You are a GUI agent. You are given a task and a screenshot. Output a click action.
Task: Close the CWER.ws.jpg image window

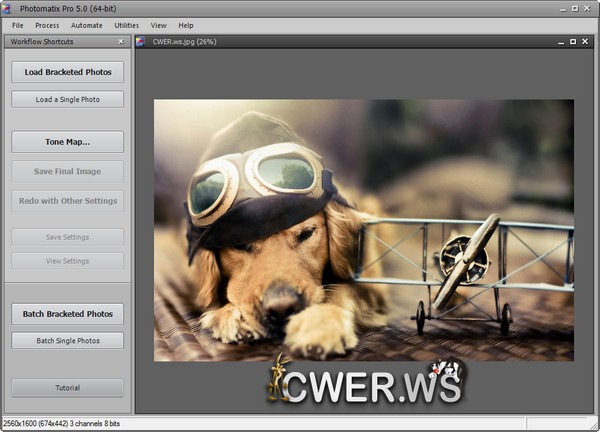coord(586,42)
